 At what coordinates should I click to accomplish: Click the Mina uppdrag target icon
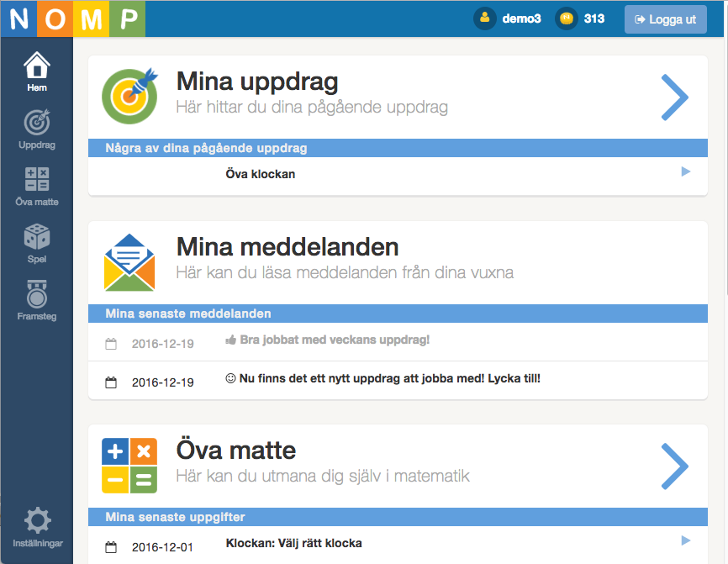(x=129, y=96)
